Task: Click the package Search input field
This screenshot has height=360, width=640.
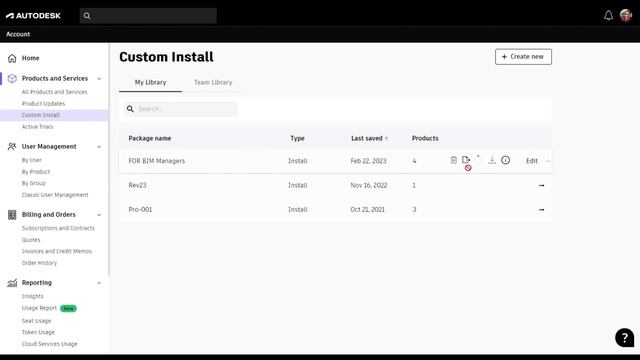Action: tap(181, 109)
